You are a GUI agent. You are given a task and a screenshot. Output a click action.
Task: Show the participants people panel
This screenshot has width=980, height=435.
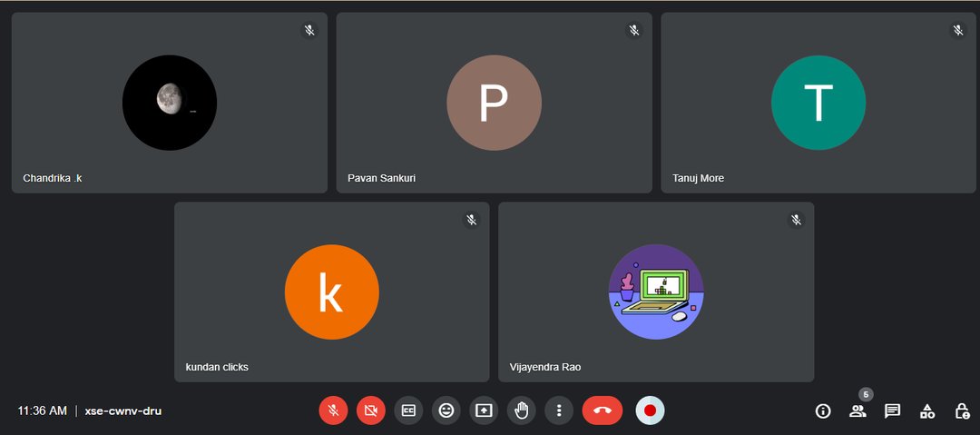tap(857, 411)
